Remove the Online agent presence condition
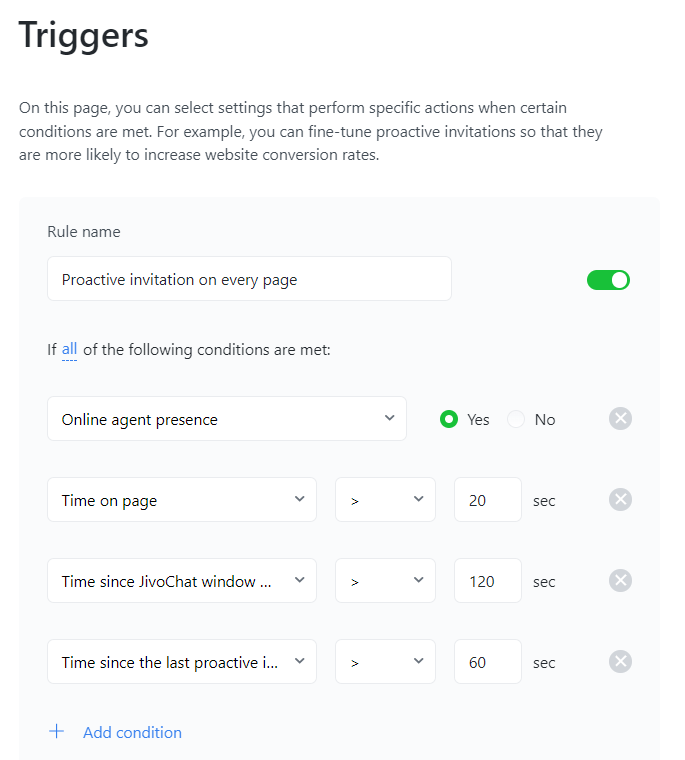 [620, 419]
